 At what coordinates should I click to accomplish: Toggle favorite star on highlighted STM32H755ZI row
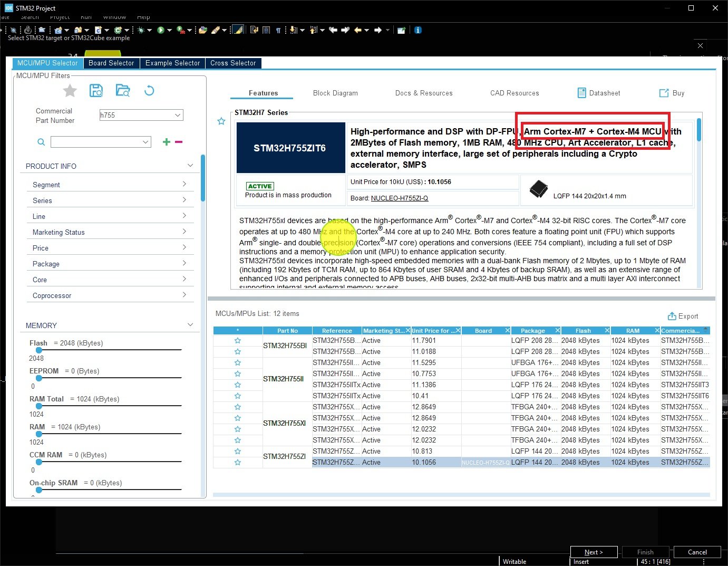tap(238, 463)
